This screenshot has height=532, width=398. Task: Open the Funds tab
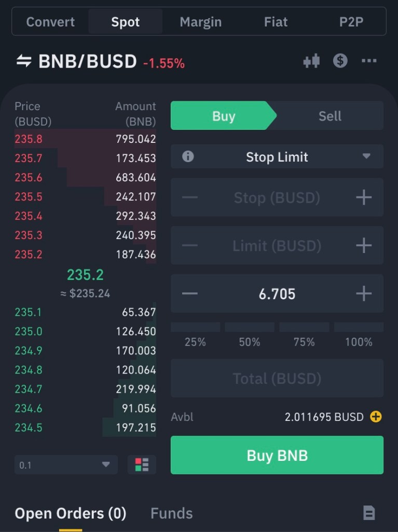[171, 513]
